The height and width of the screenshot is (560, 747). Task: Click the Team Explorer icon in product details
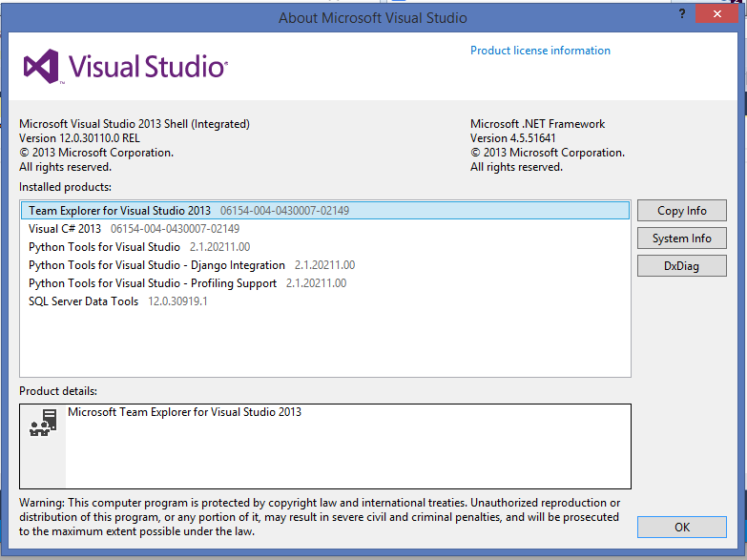43,423
